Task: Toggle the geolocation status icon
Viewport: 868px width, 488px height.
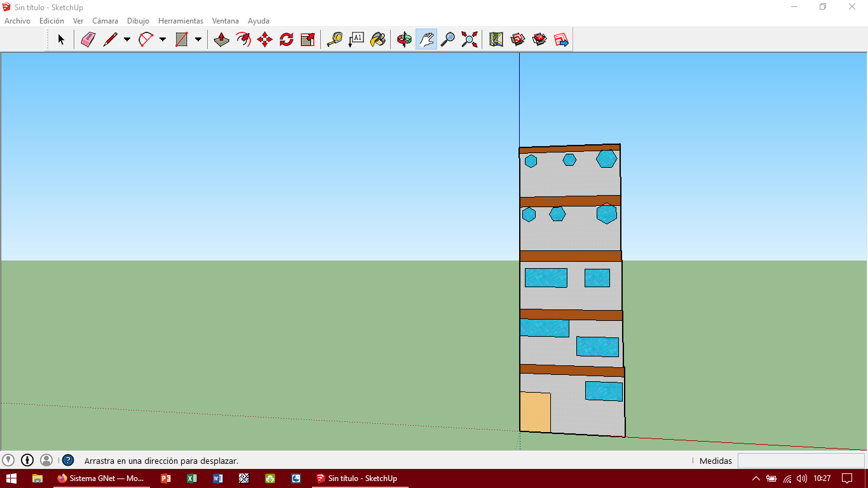Action: coord(8,460)
